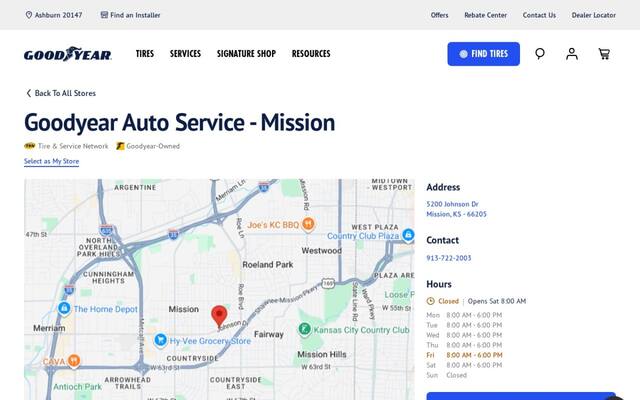
Task: Open the Services menu
Action: point(185,54)
